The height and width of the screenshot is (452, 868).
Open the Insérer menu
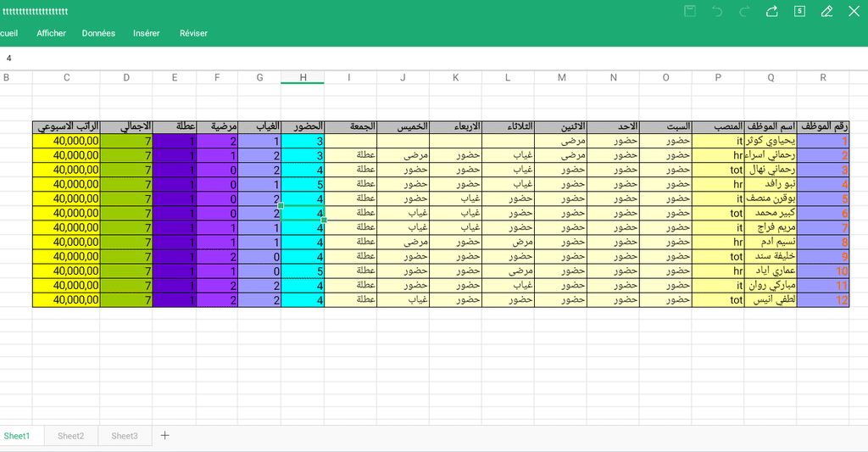pos(146,33)
